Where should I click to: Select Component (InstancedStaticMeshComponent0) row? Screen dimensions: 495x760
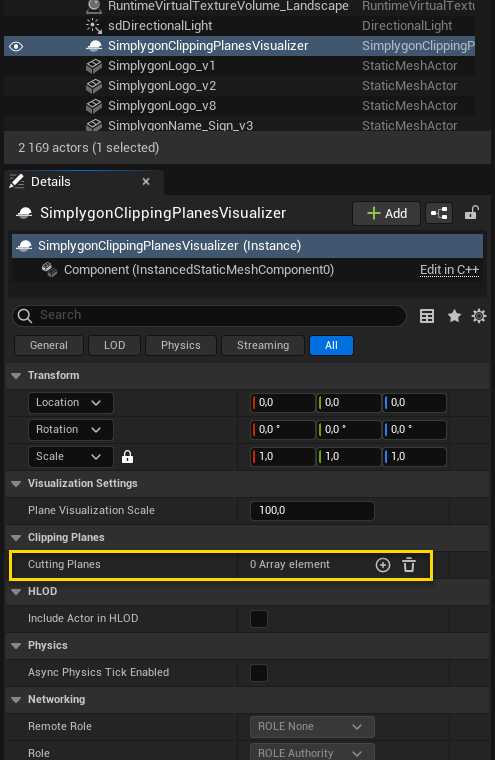click(247, 270)
